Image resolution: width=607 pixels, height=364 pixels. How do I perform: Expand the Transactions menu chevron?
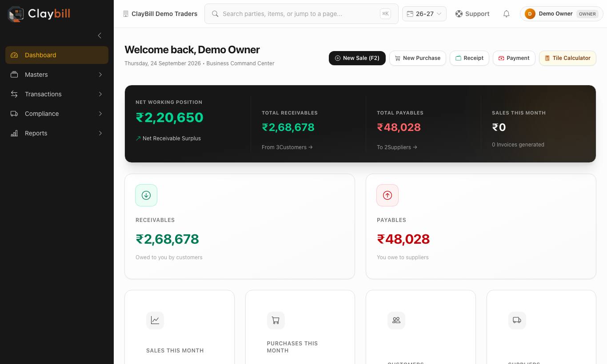[100, 94]
